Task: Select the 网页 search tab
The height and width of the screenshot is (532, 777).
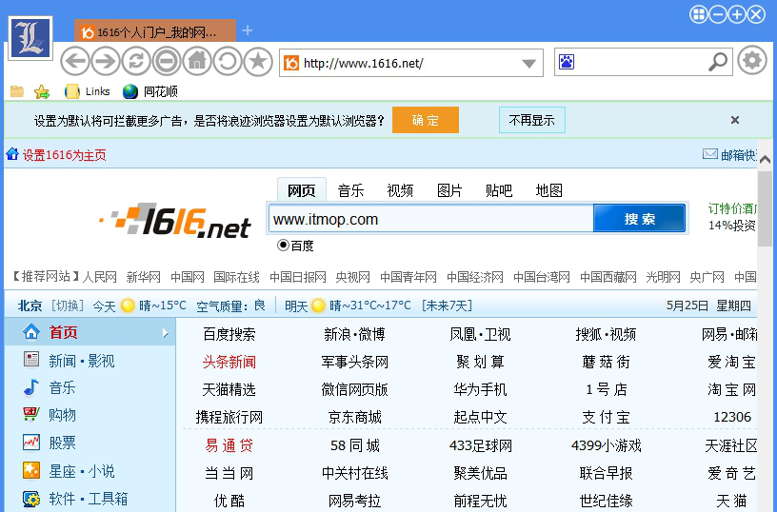Action: pos(301,190)
